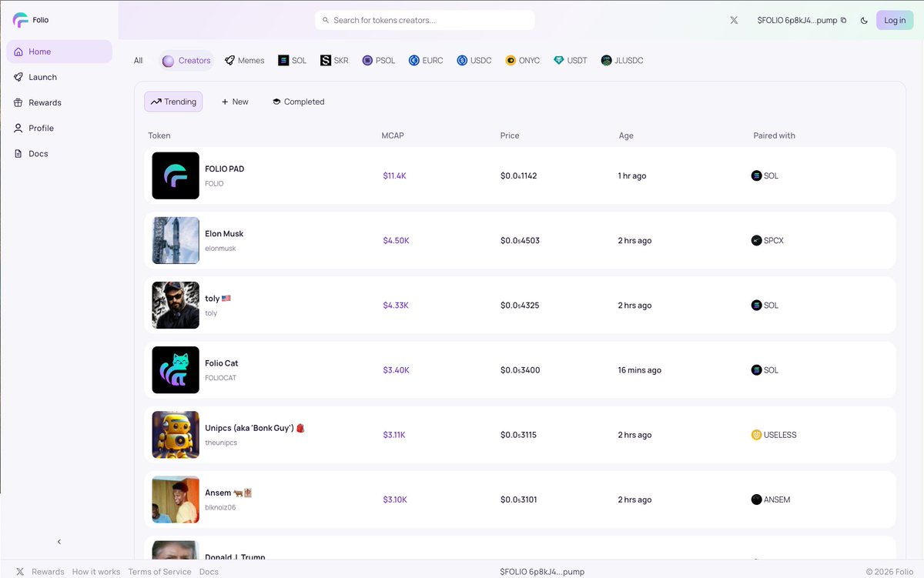Go to Home in the sidebar
Image resolution: width=924 pixels, height=578 pixels.
pyautogui.click(x=59, y=52)
